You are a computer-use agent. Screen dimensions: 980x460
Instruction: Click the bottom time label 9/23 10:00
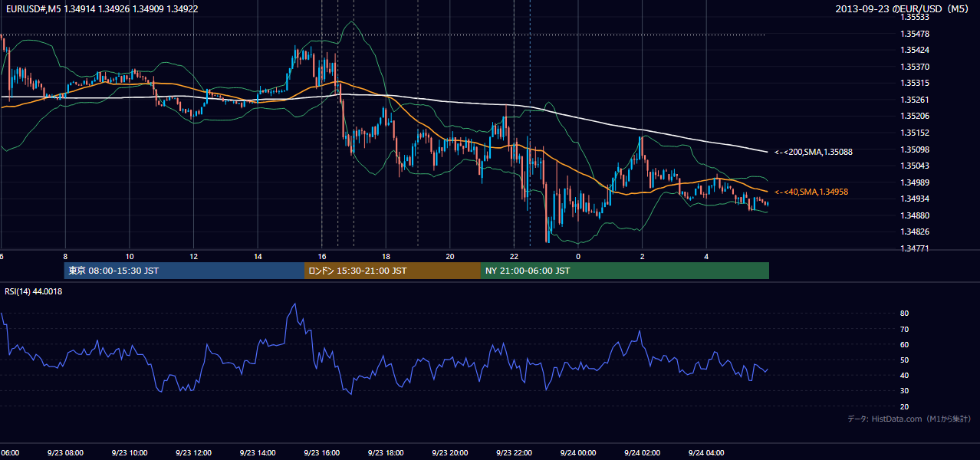tap(128, 453)
